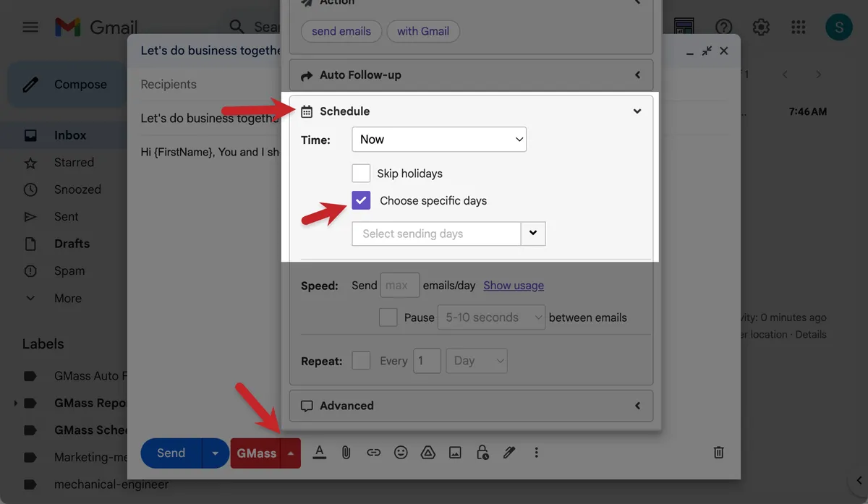The height and width of the screenshot is (504, 868).
Task: Click the Compose button
Action: pyautogui.click(x=67, y=85)
